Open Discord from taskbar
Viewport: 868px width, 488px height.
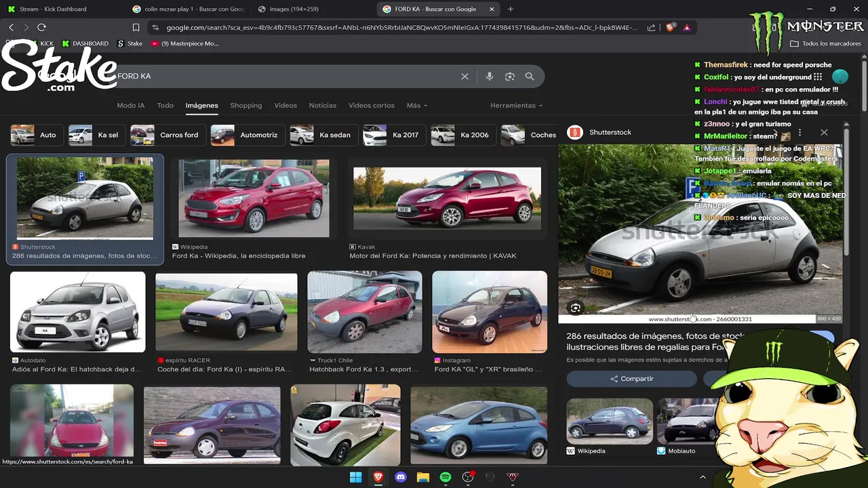(400, 477)
